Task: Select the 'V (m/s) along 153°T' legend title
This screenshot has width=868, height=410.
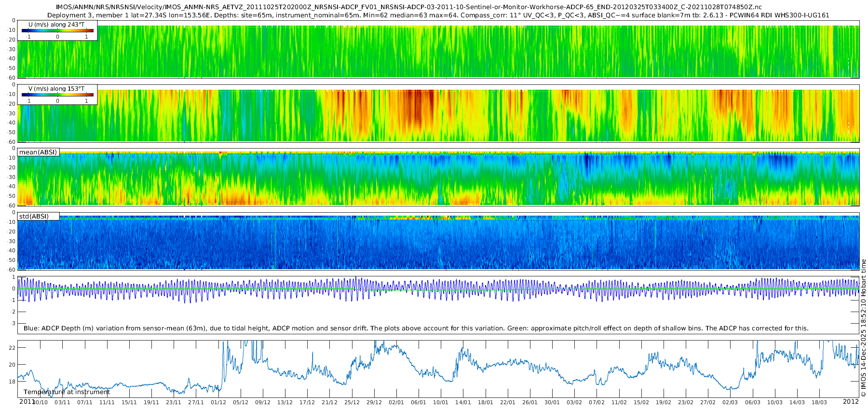Action: pyautogui.click(x=56, y=89)
